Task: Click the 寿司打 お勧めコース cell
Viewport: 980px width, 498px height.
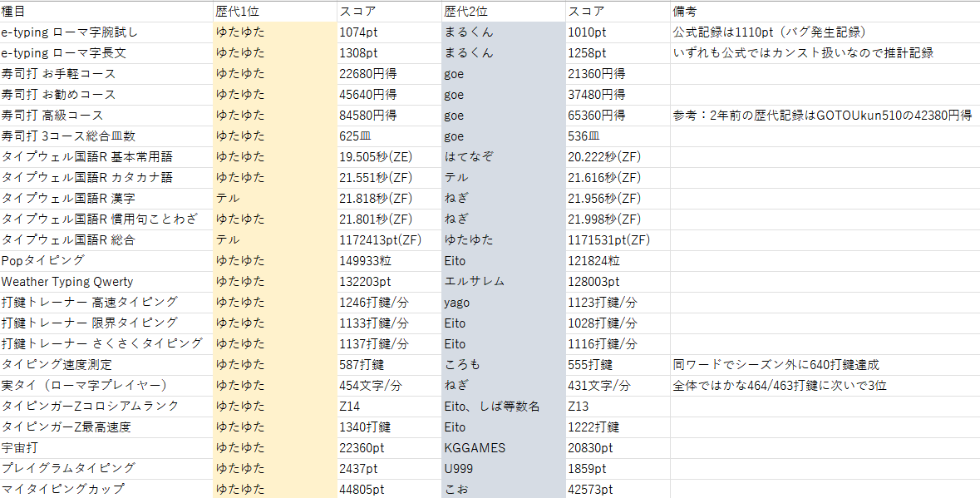Action: pyautogui.click(x=106, y=94)
